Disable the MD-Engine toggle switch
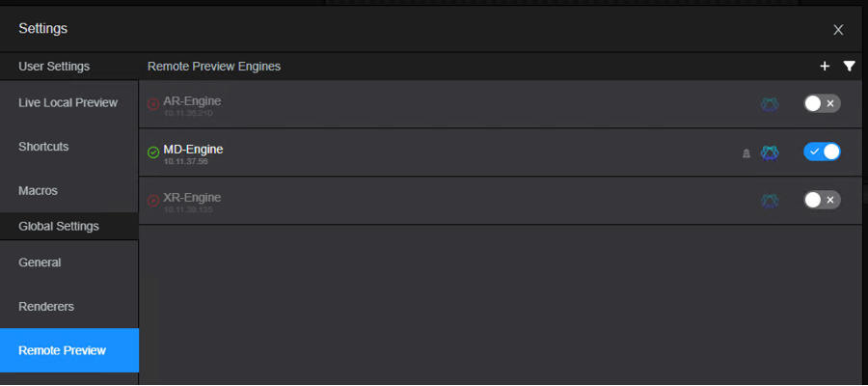The width and height of the screenshot is (868, 386). tap(822, 152)
